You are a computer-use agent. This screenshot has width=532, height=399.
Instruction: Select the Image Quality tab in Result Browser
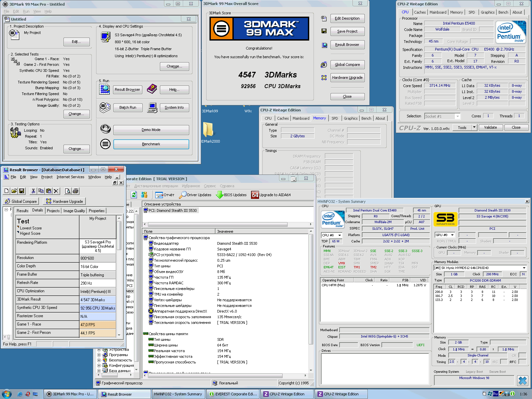(x=74, y=211)
